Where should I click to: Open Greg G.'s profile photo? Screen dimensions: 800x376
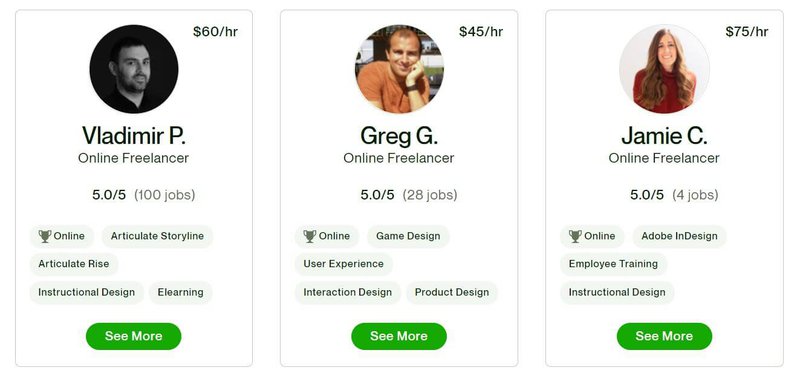(x=399, y=69)
